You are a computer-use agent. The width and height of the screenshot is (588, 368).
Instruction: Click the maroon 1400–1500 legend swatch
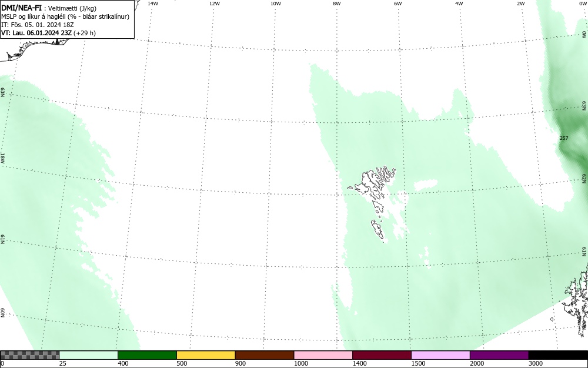pyautogui.click(x=382, y=355)
